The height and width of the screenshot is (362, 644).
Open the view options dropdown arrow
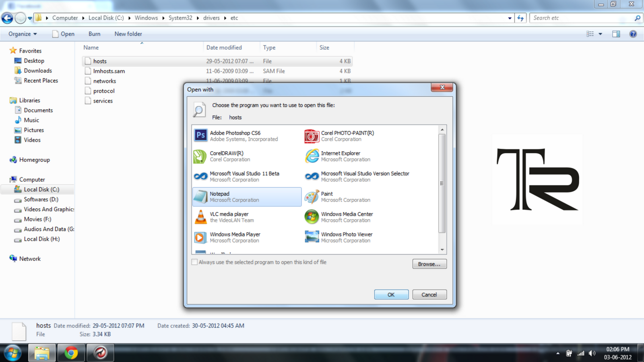(x=600, y=34)
